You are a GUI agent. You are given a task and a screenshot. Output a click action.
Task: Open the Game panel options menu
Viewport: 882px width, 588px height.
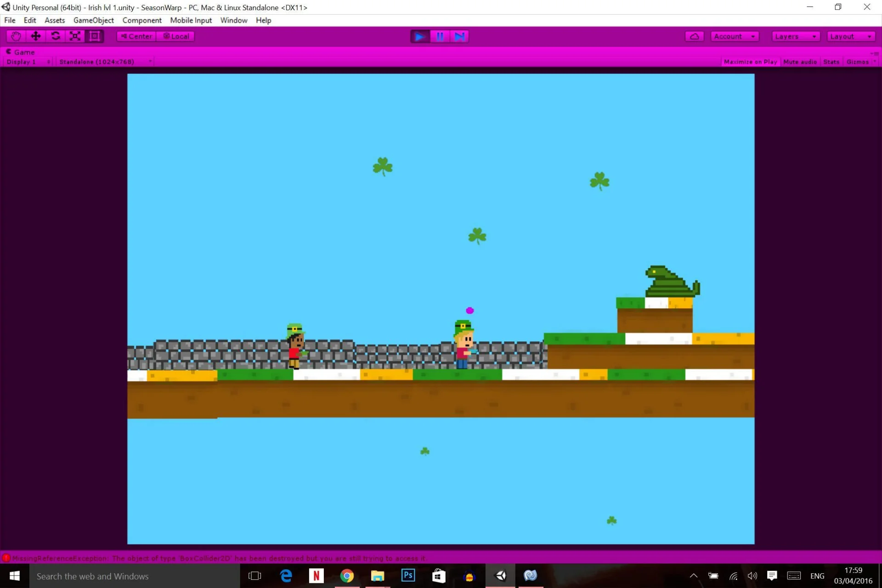(875, 53)
